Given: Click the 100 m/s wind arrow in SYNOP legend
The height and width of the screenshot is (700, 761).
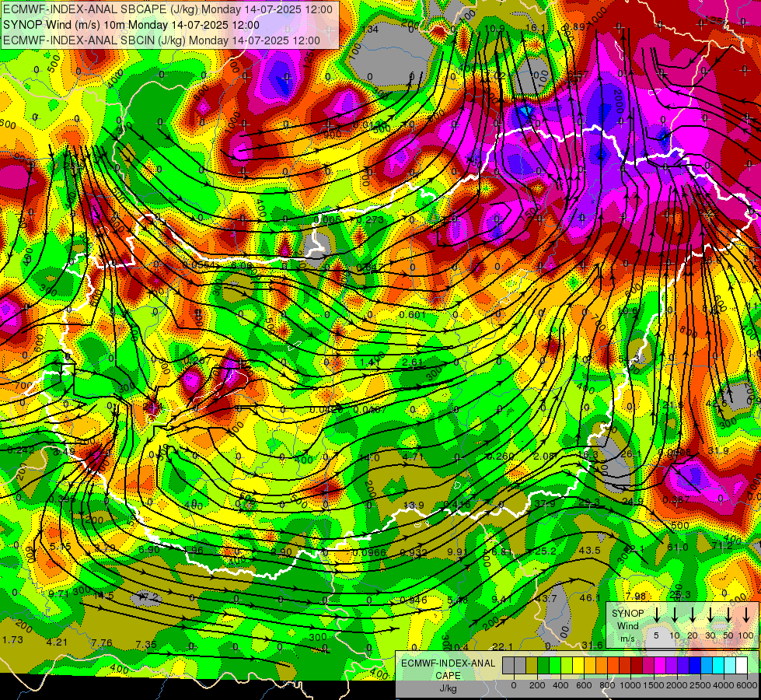Looking at the screenshot, I should coord(746,614).
